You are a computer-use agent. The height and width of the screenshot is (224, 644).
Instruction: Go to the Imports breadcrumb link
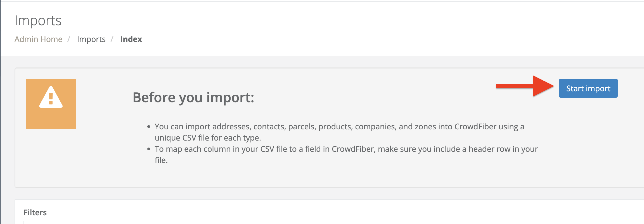91,39
